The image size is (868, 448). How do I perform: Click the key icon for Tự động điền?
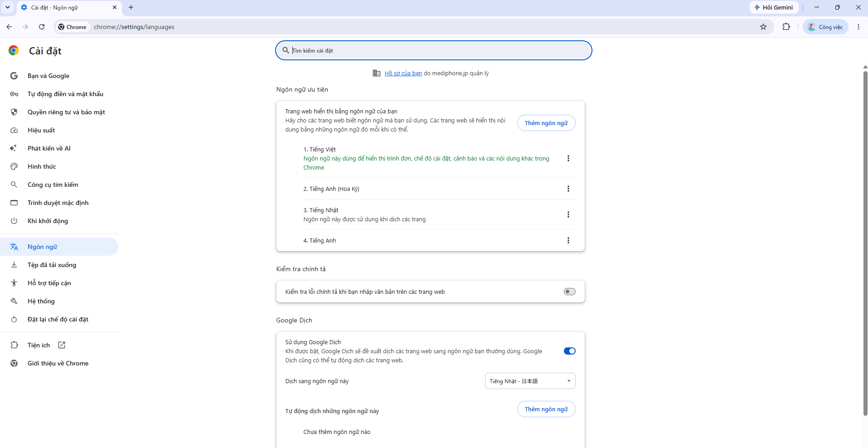point(14,94)
